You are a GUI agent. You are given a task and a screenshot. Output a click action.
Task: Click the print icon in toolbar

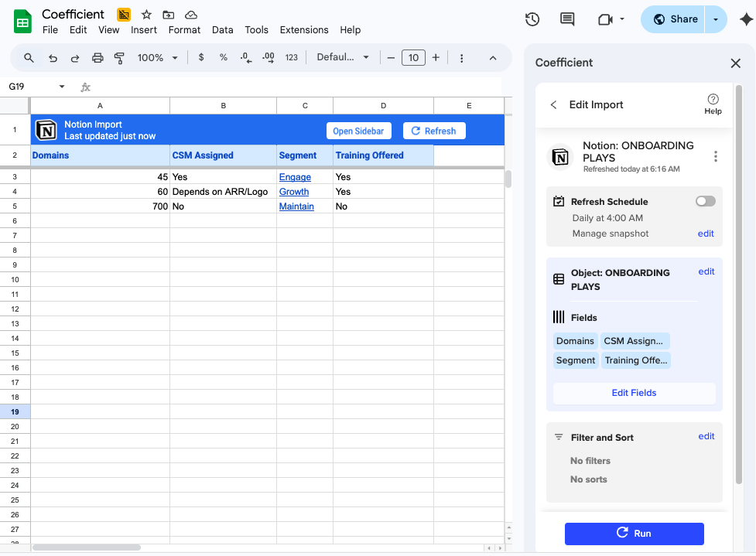point(97,58)
